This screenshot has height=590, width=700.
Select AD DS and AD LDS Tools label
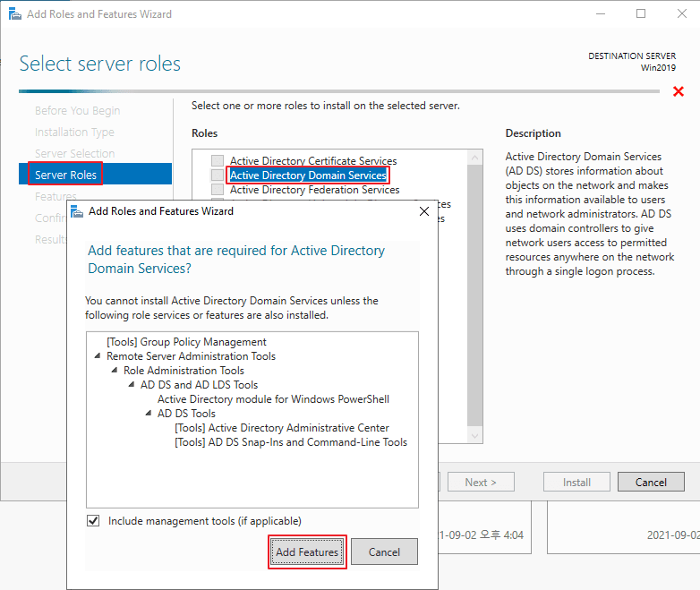pyautogui.click(x=199, y=385)
